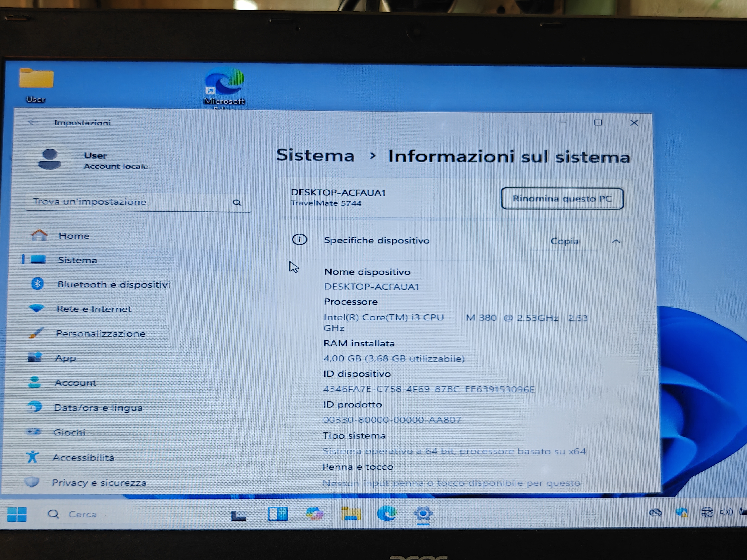747x560 pixels.
Task: Open the Microsoft Edge desktop shortcut
Action: [224, 87]
